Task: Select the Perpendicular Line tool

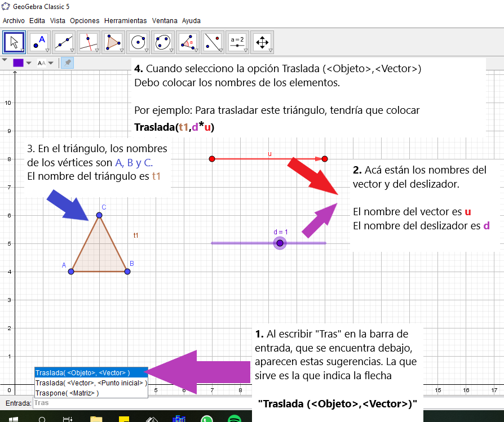Action: click(x=89, y=42)
